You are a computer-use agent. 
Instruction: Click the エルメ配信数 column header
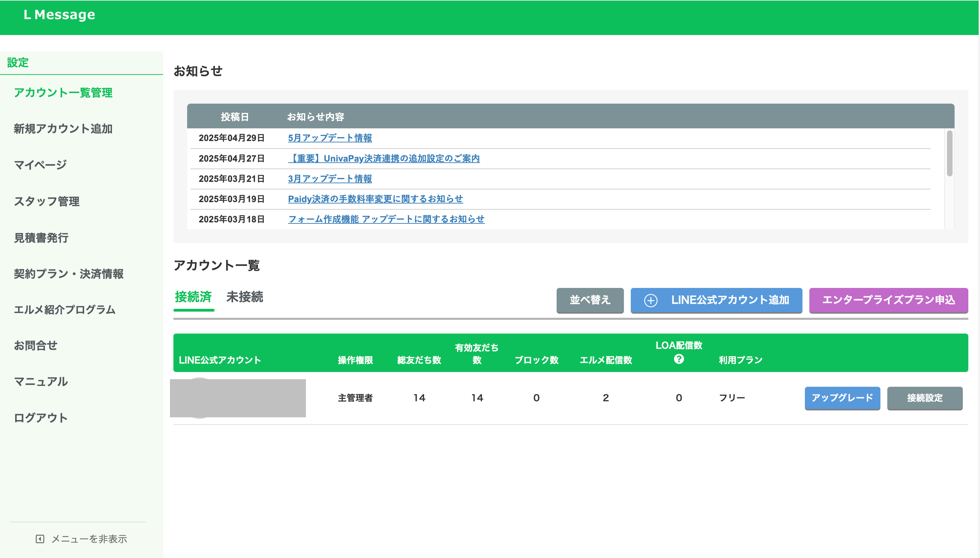606,360
